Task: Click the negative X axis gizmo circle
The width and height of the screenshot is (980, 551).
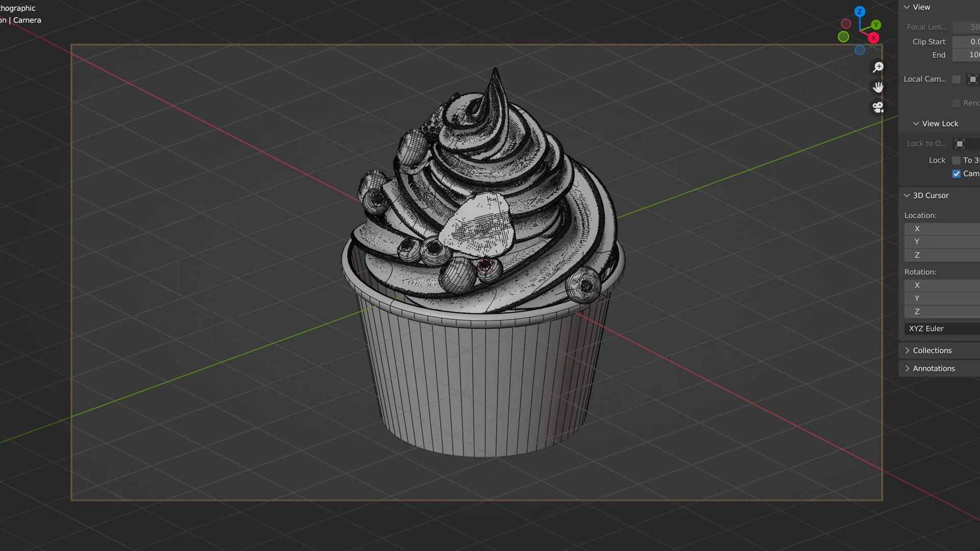Action: click(x=846, y=23)
